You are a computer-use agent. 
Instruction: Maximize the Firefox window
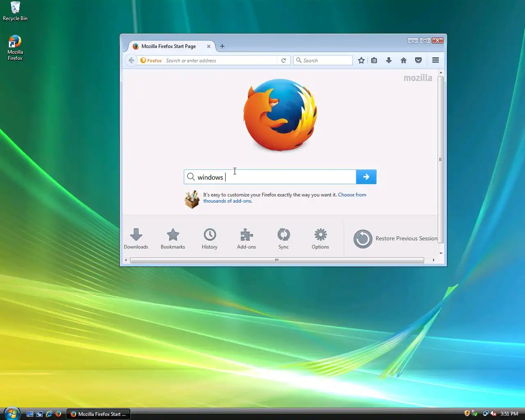tap(425, 40)
